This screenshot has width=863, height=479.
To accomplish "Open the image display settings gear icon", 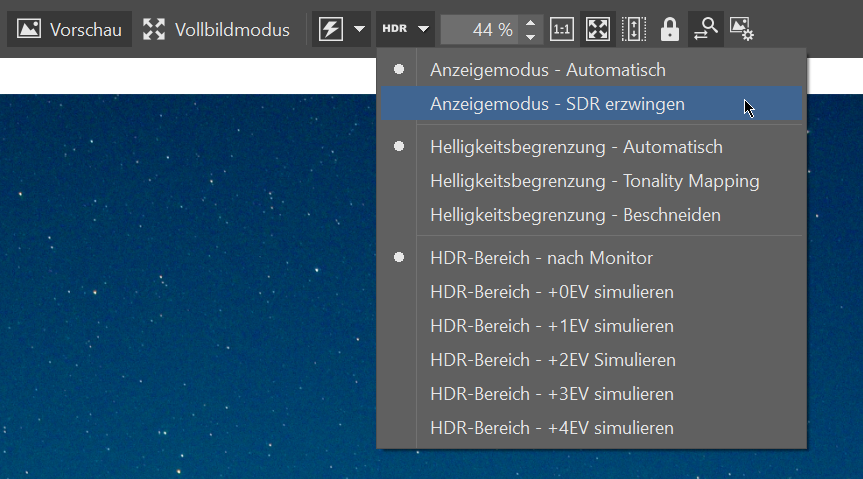I will click(x=741, y=29).
